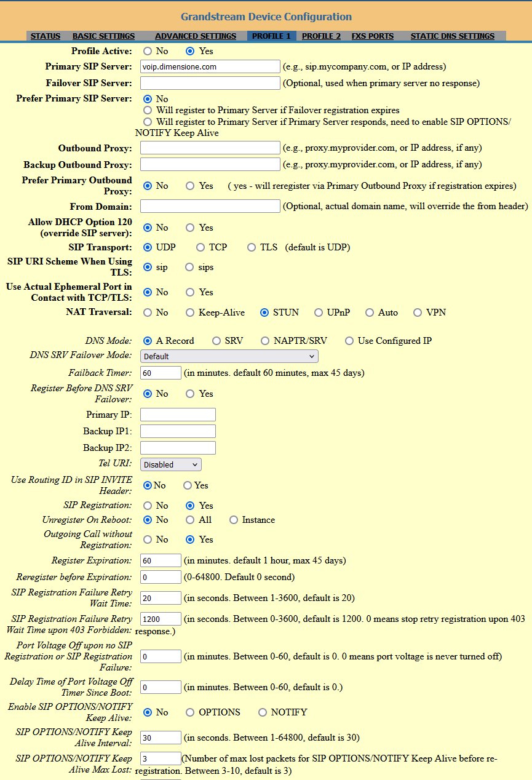Set Unregister On Reboot to Instance

(234, 520)
